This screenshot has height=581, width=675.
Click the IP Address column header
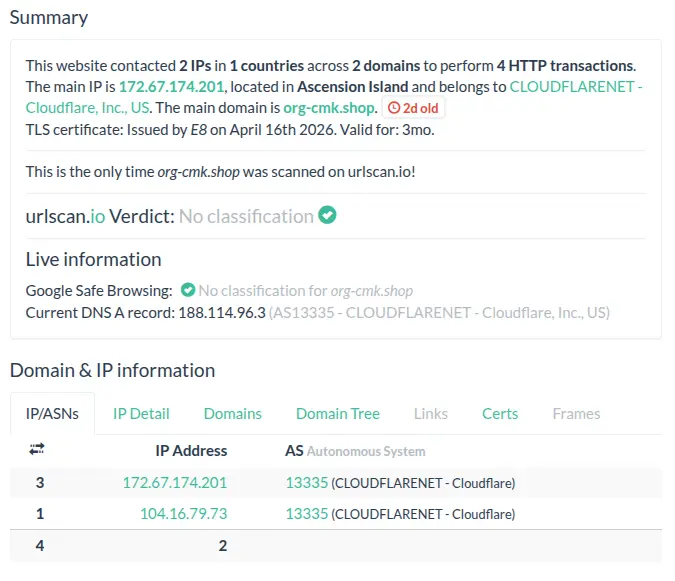pyautogui.click(x=191, y=450)
